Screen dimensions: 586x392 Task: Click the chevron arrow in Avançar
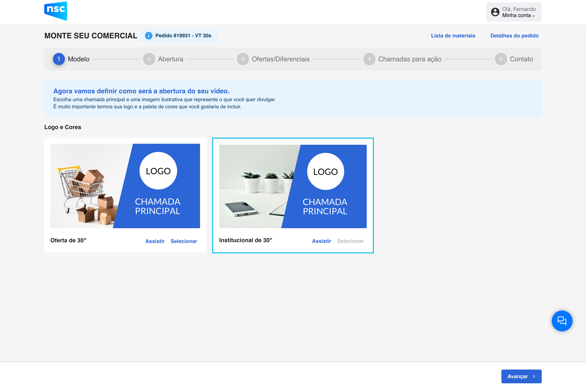tap(534, 377)
